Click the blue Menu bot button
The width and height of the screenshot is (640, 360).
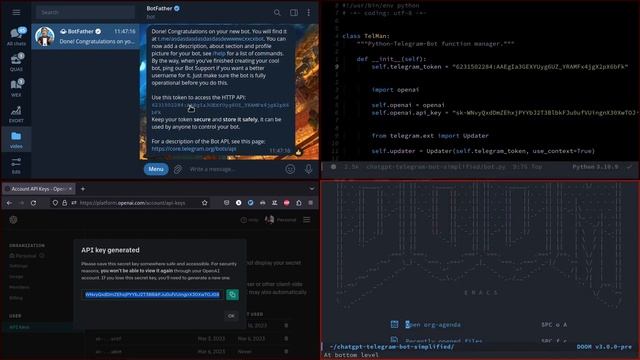pos(156,169)
